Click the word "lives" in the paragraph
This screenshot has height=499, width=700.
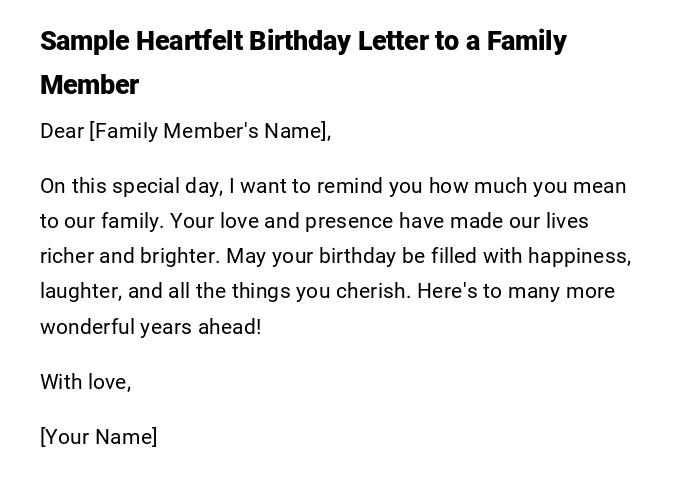click(567, 221)
